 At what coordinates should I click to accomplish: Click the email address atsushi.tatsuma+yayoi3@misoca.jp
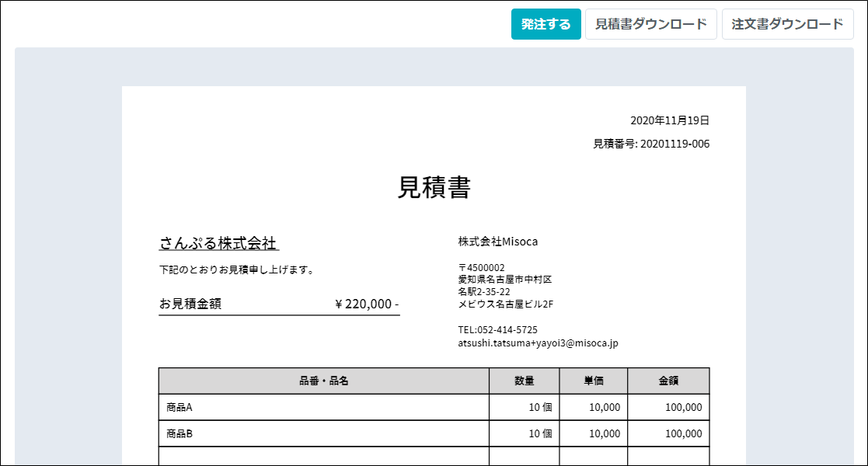pyautogui.click(x=538, y=343)
